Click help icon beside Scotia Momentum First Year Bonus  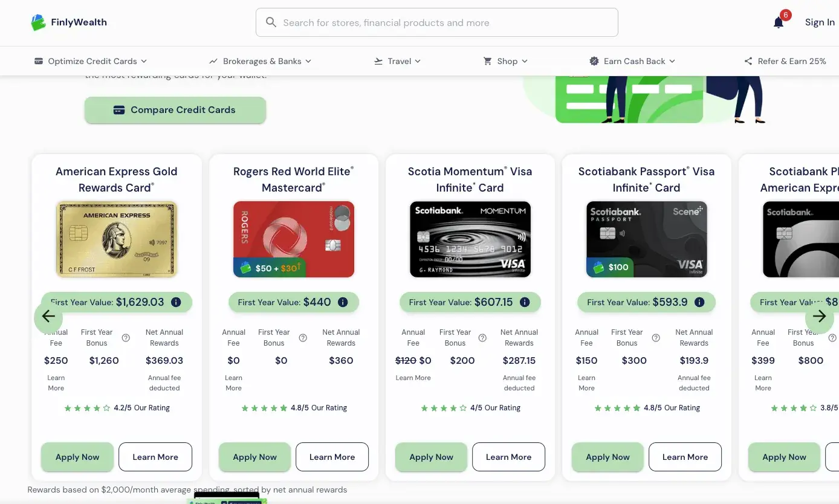[x=482, y=338]
